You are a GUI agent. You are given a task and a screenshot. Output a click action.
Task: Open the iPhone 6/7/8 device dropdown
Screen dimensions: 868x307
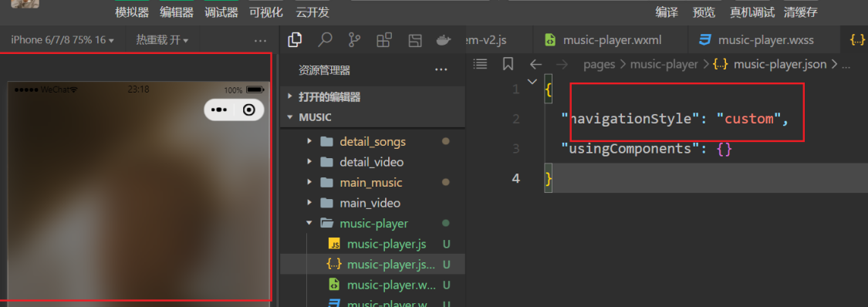point(62,40)
